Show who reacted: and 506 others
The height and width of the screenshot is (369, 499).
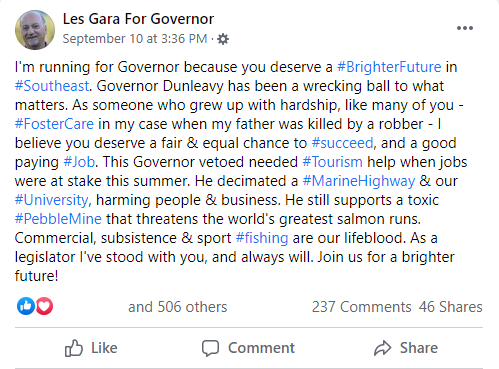[178, 307]
